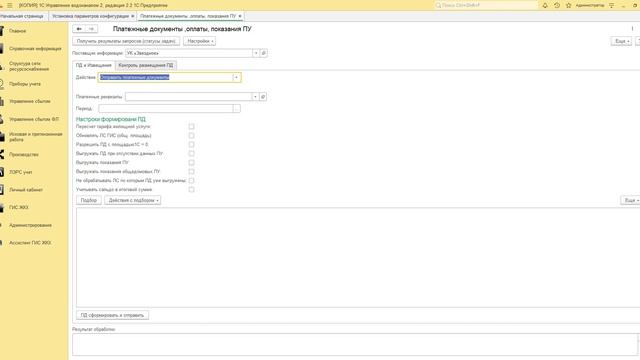Go back with the left arrow button
The width and height of the screenshot is (640, 360).
click(x=79, y=29)
